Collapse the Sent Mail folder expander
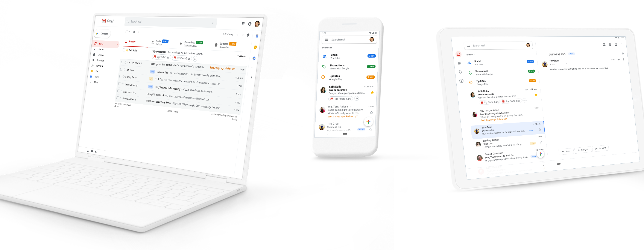 tap(94, 66)
